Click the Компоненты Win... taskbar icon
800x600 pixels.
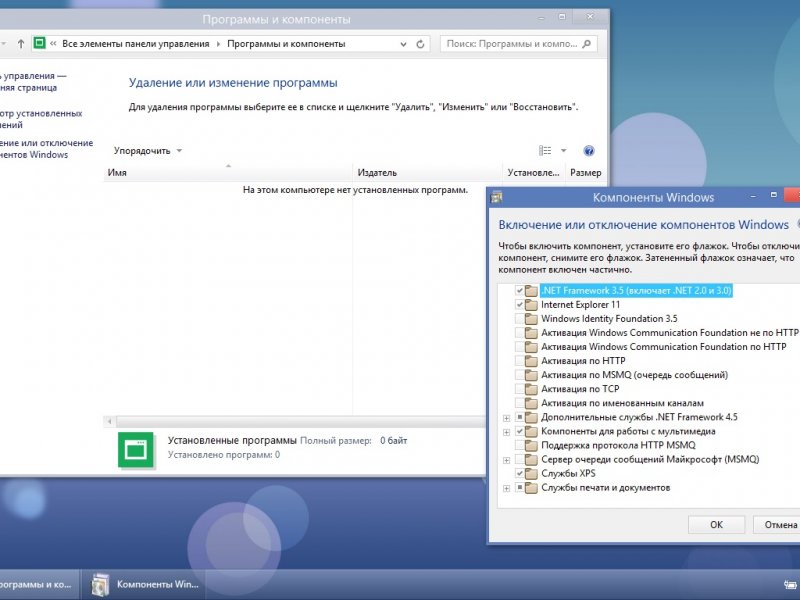tap(99, 585)
